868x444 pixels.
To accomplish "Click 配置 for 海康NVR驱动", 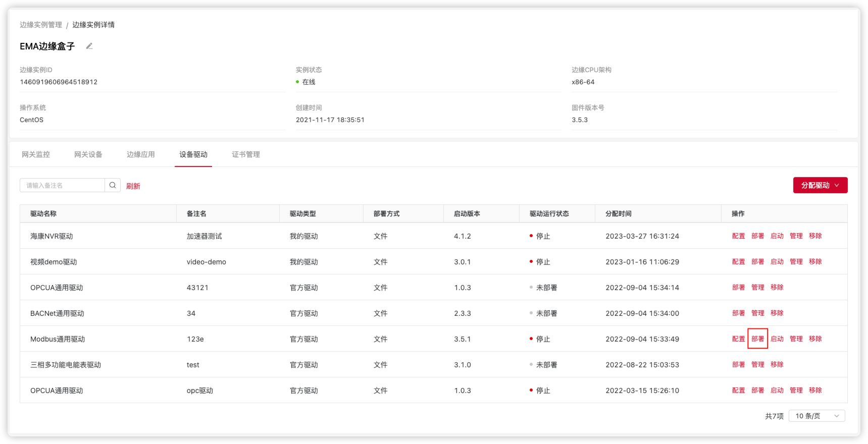I will (738, 236).
